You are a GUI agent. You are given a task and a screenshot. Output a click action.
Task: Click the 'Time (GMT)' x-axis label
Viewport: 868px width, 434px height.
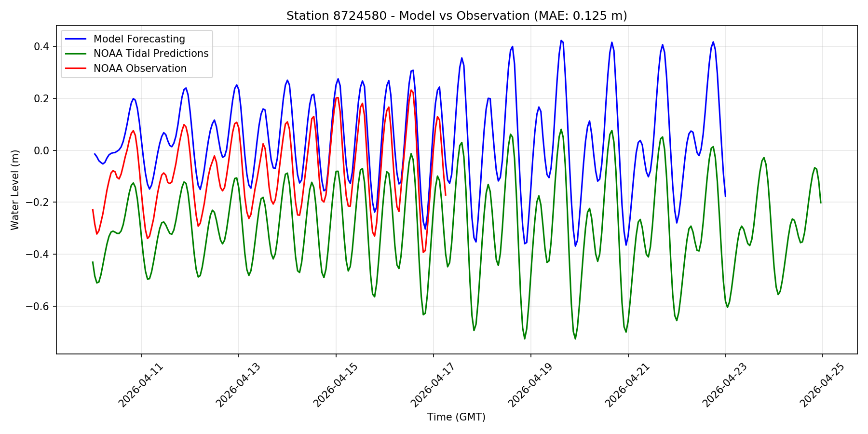click(456, 417)
